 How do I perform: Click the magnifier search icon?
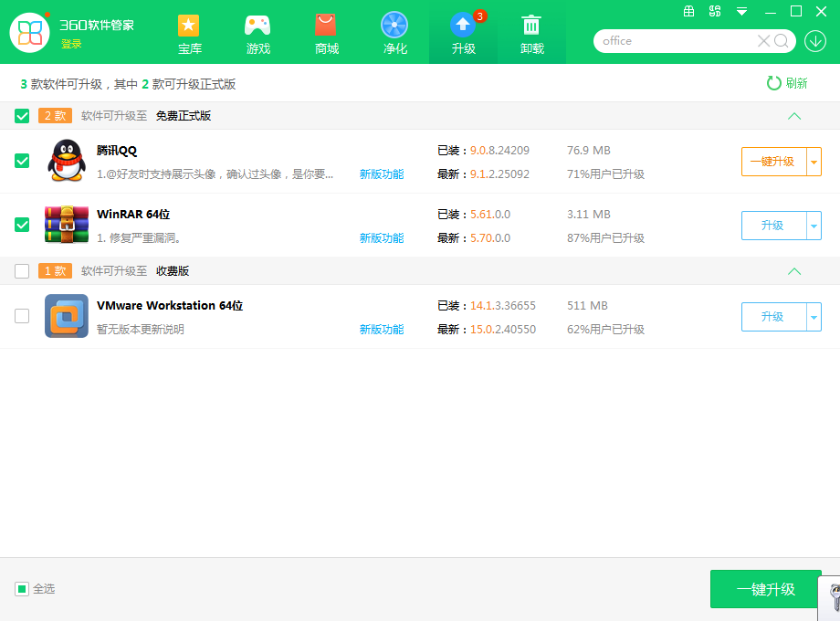(781, 41)
